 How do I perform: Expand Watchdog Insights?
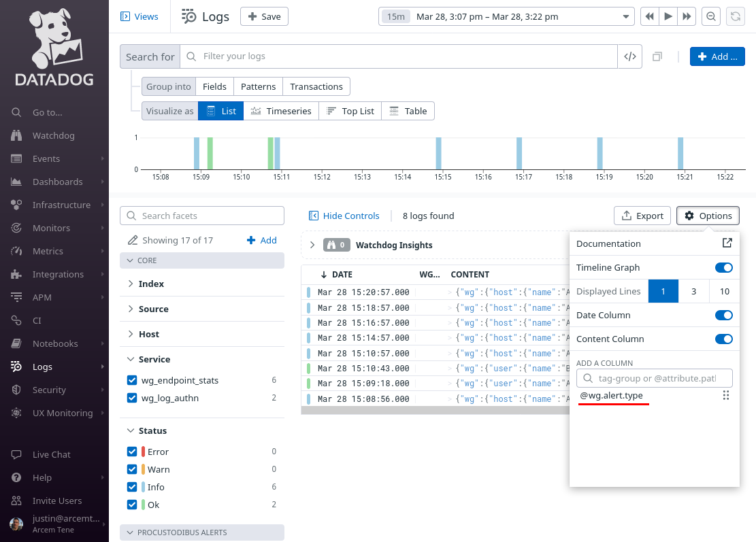tap(312, 245)
